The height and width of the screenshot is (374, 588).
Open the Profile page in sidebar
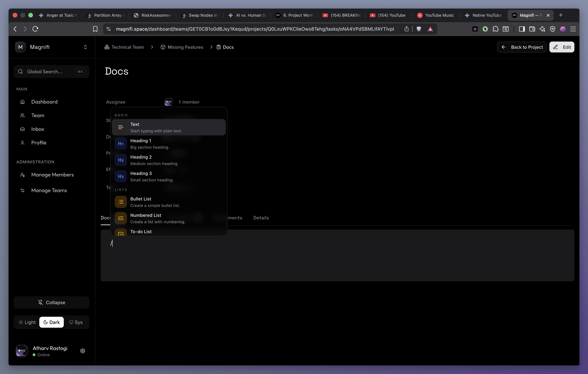click(52, 143)
